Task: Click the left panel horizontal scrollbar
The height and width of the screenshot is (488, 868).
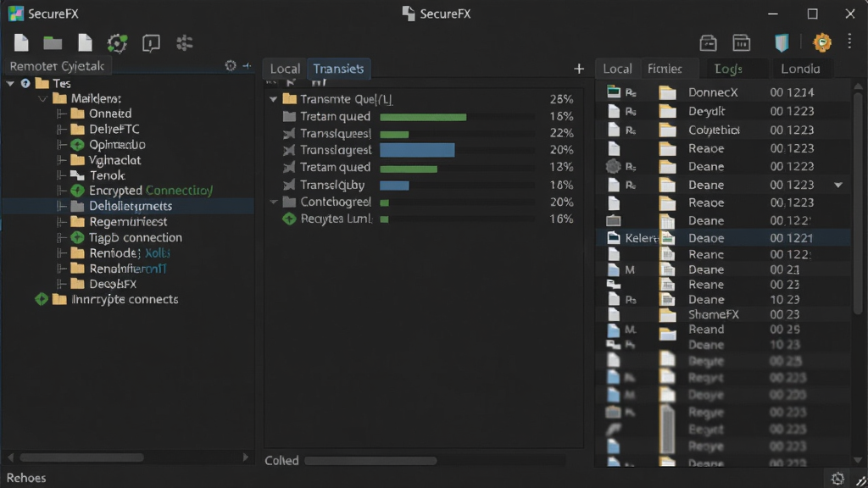Action: coord(82,457)
